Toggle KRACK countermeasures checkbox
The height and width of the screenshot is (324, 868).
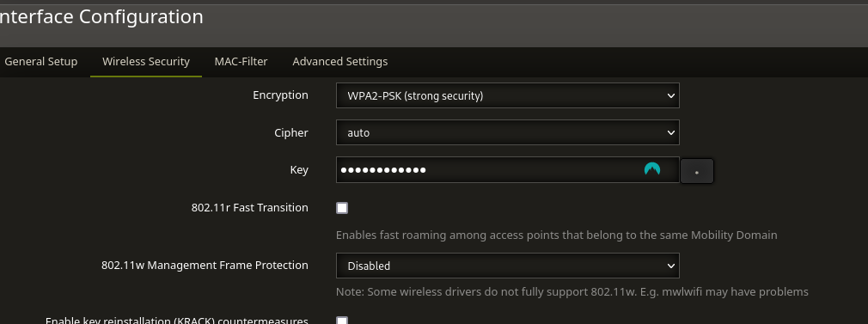coord(342,321)
